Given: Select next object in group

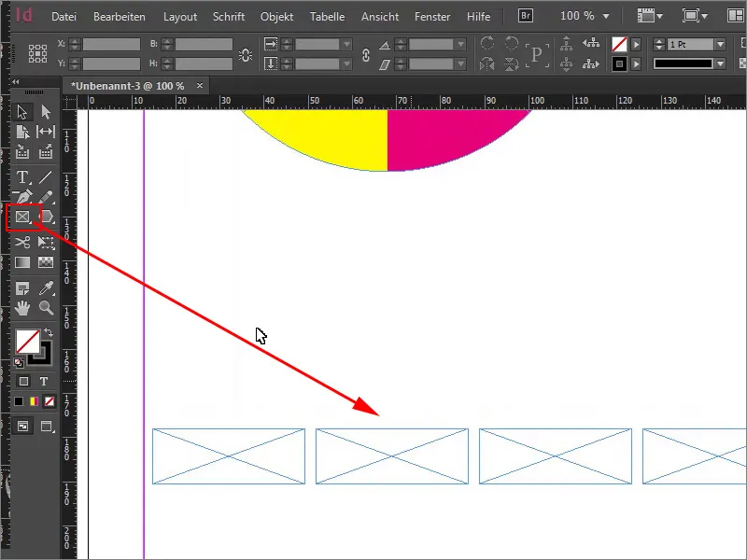Looking at the screenshot, I should pyautogui.click(x=591, y=63).
